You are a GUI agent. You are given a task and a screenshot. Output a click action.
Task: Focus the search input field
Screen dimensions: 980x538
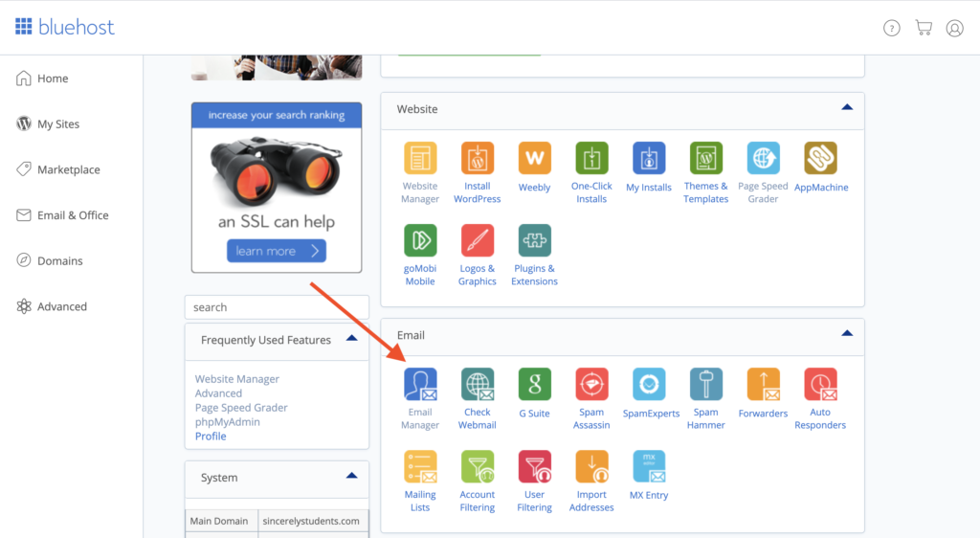pos(277,306)
